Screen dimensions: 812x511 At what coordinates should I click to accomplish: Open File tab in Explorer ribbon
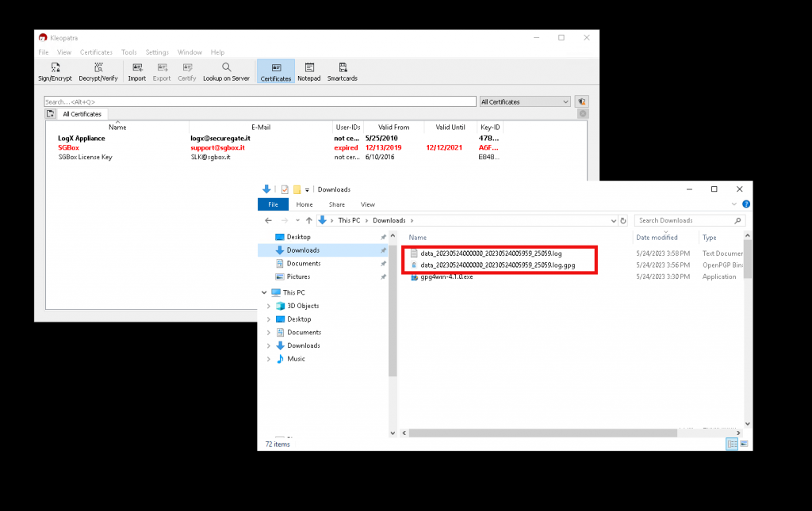tap(273, 204)
